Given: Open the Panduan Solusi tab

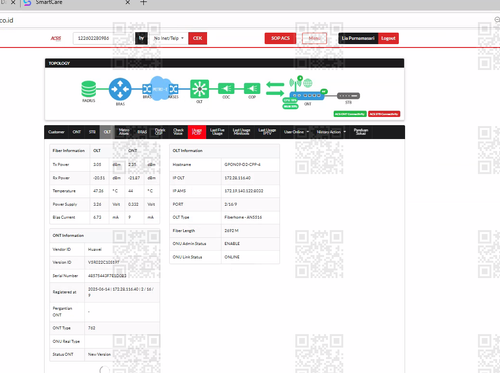Looking at the screenshot, I should coord(361,132).
